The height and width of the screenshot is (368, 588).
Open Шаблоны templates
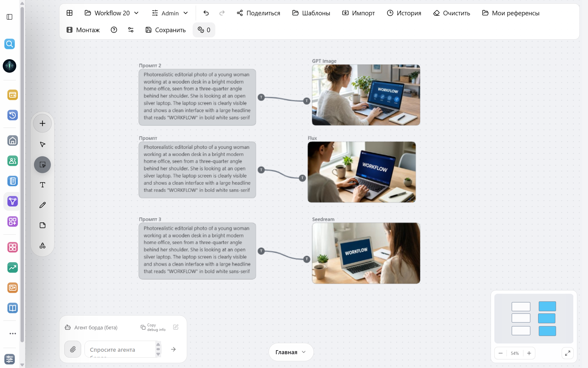click(311, 13)
